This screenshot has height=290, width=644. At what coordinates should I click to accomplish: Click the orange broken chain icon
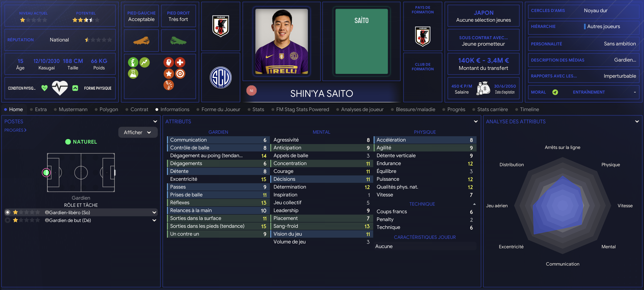tap(169, 85)
